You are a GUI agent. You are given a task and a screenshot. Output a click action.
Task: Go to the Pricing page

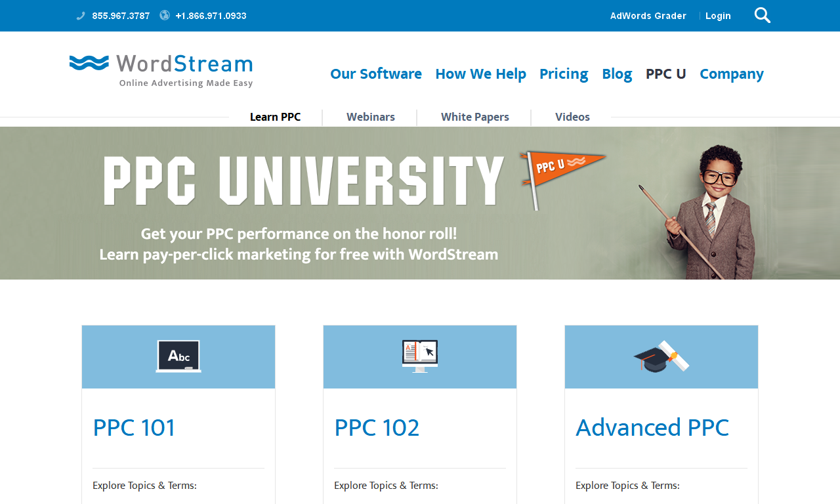pos(564,74)
